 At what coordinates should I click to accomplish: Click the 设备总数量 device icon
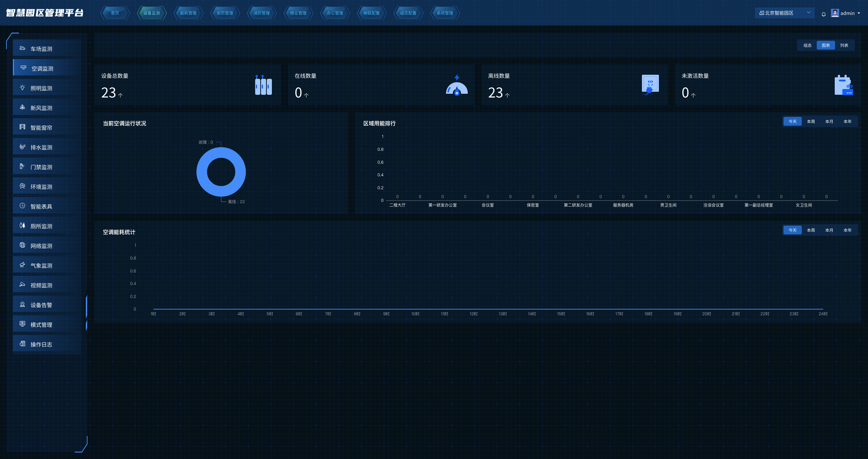point(263,85)
